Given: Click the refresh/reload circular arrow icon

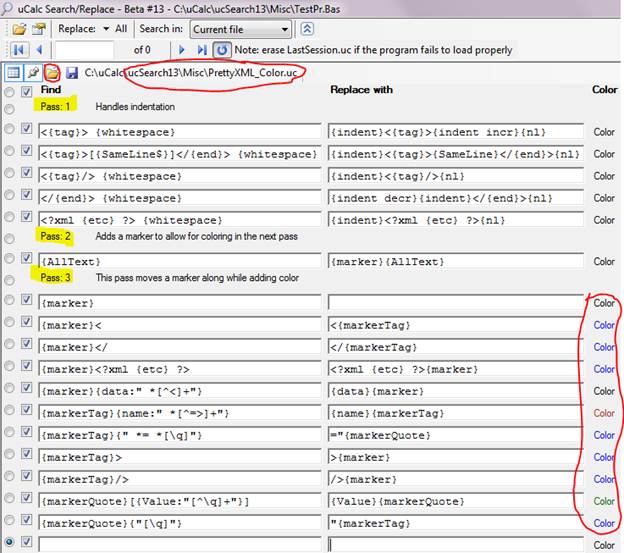Looking at the screenshot, I should pyautogui.click(x=222, y=49).
